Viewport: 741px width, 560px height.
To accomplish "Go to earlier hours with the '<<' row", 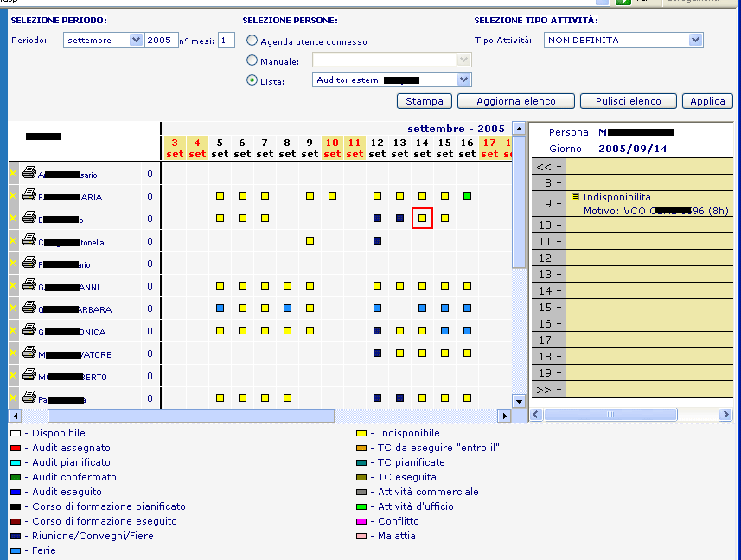I will click(x=632, y=167).
